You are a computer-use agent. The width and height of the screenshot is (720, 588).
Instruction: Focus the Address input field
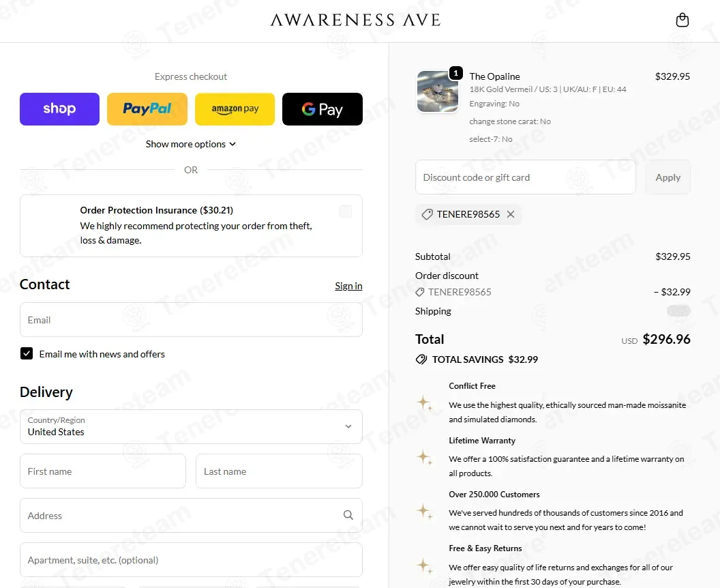click(191, 516)
